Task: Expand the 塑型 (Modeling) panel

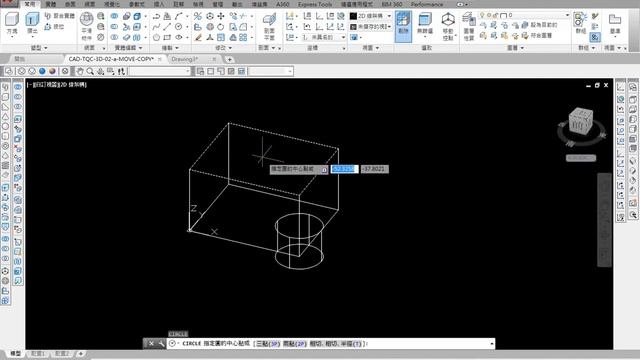Action: [39, 48]
